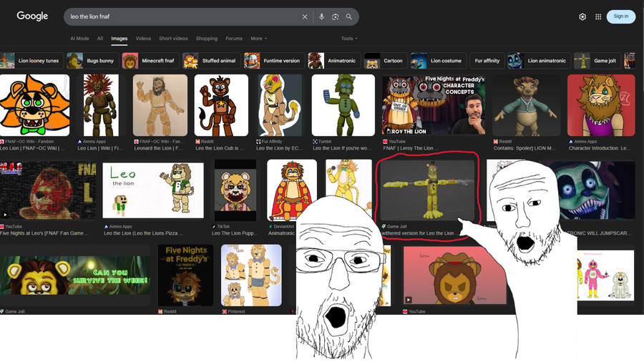Click the 'Five Nights at Leo's [FNAF Fan Game' link

[x=44, y=233]
